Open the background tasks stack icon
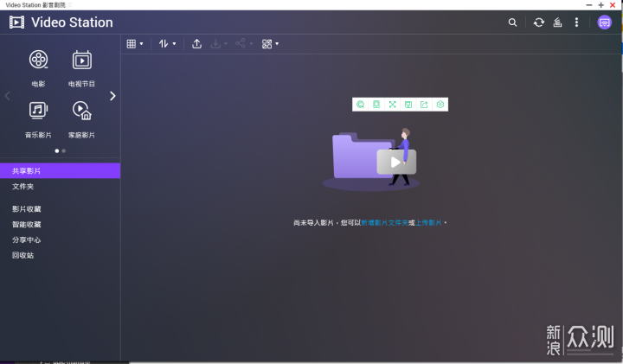This screenshot has height=364, width=623. coord(557,22)
